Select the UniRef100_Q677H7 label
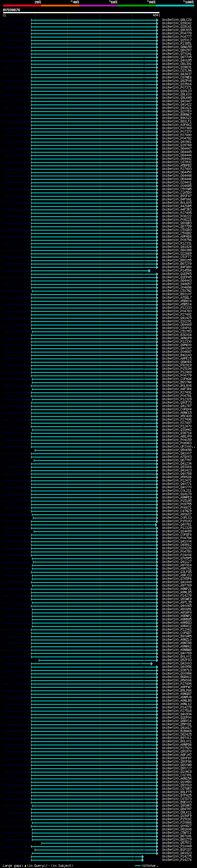 click(177, 460)
